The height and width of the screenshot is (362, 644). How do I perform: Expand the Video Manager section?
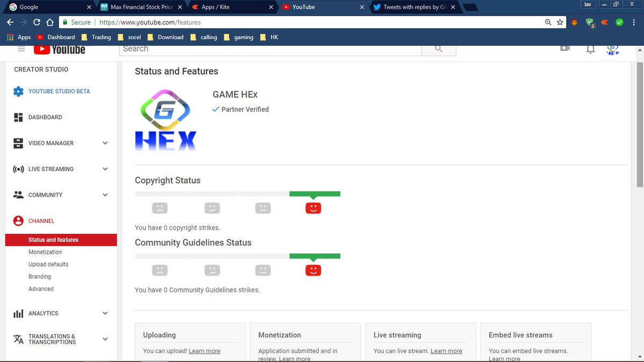[105, 143]
